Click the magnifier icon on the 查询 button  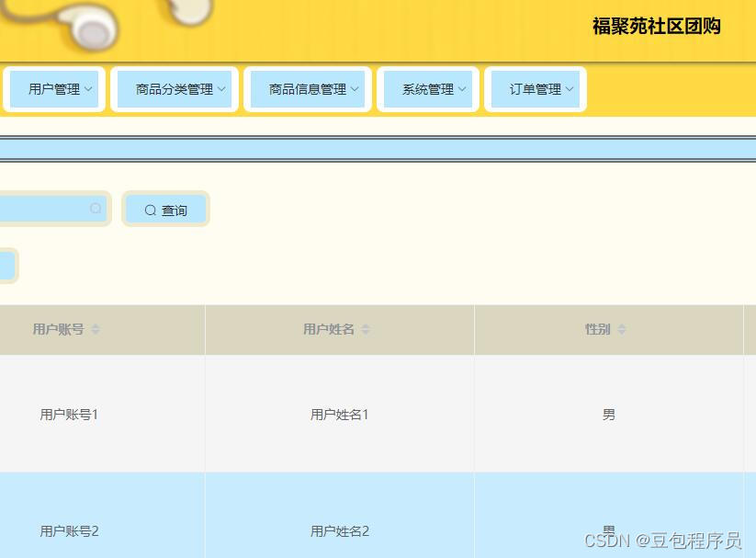[150, 210]
